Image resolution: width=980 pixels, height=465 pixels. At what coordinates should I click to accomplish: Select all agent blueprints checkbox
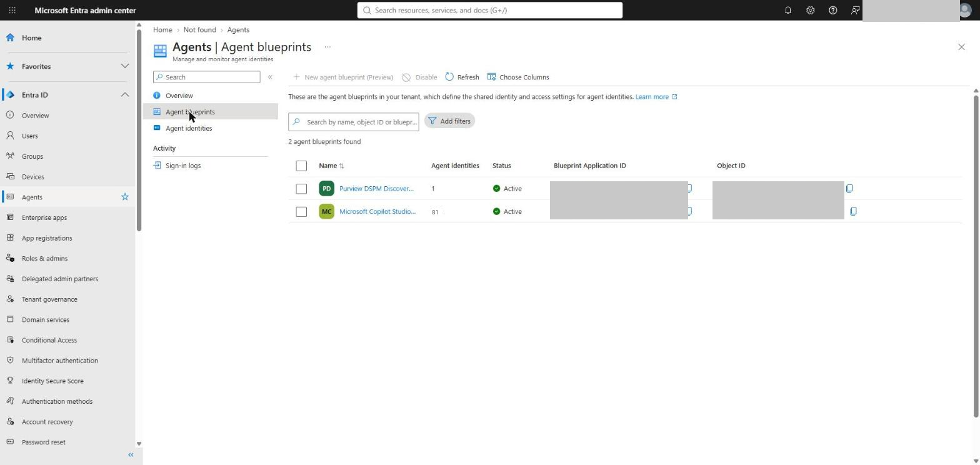pos(301,166)
